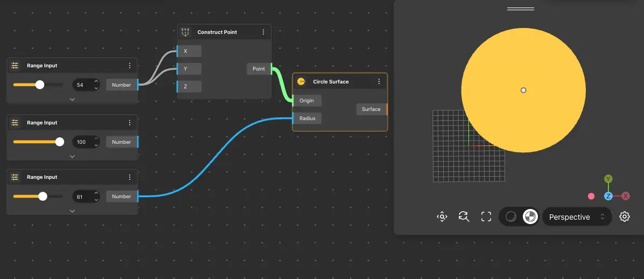
Task: Click the Circle Surface node icon
Action: click(x=302, y=82)
